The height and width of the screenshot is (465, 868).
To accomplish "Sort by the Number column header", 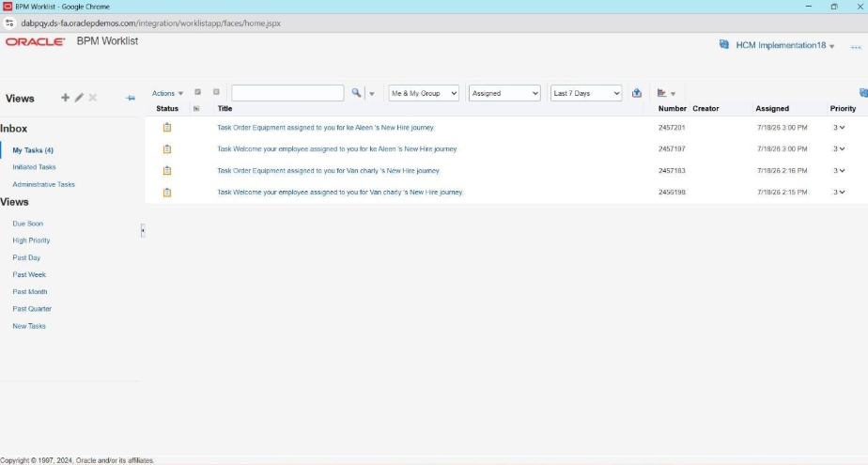I will point(672,109).
